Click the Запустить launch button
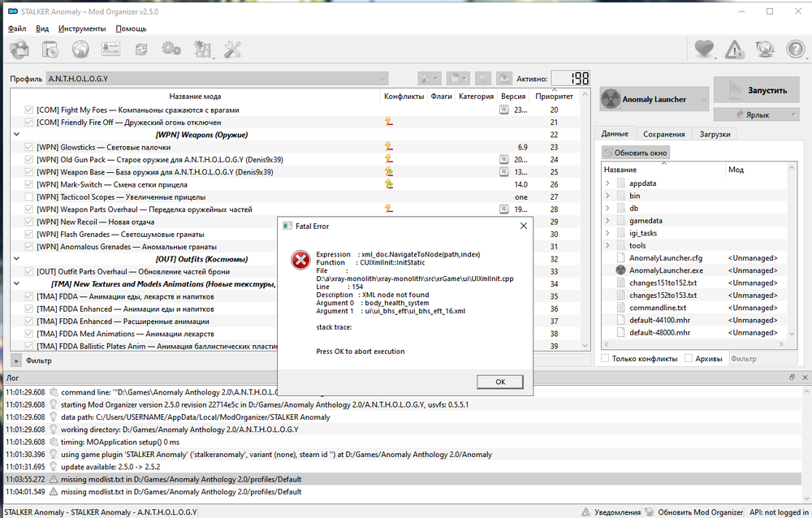812x518 pixels. pos(756,91)
